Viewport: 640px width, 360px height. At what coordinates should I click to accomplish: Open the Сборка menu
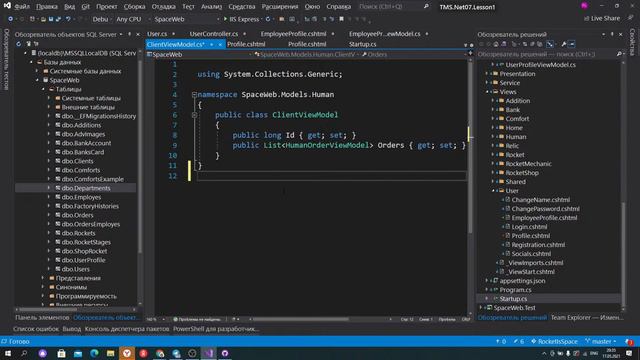point(134,7)
